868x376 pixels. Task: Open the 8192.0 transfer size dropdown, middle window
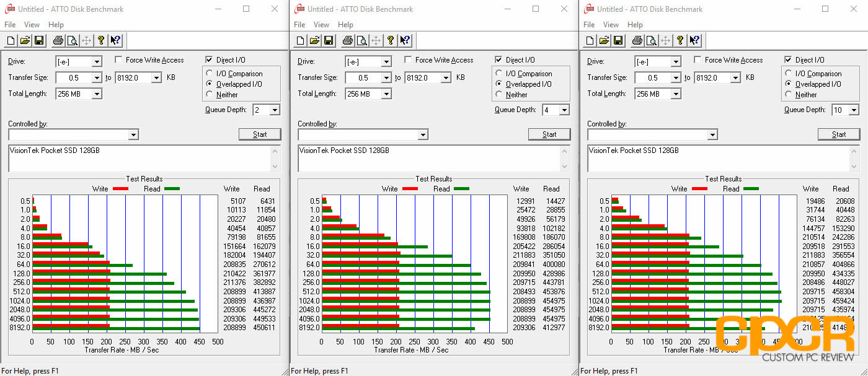coord(446,77)
